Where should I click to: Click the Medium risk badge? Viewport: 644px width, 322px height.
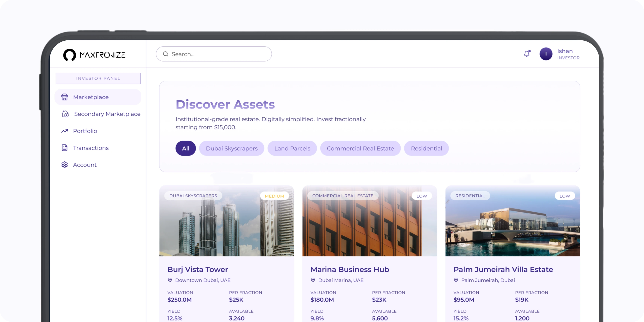point(274,196)
